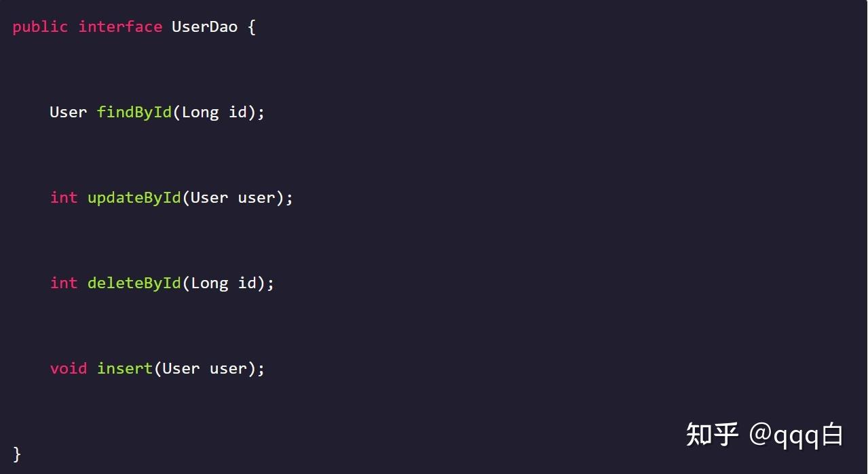Click the void keyword
This screenshot has height=474, width=868.
[x=68, y=368]
